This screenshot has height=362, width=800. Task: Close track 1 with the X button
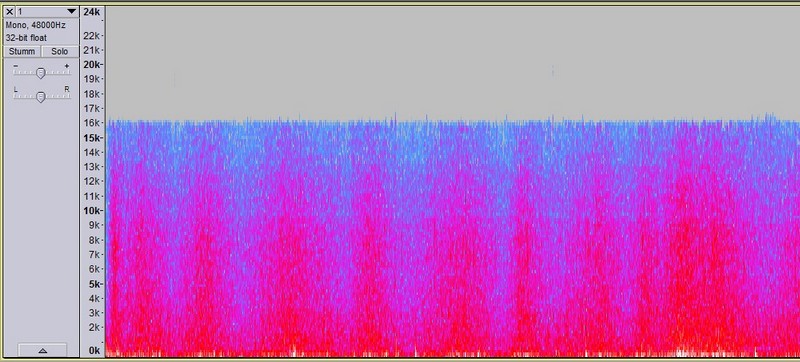pos(9,11)
